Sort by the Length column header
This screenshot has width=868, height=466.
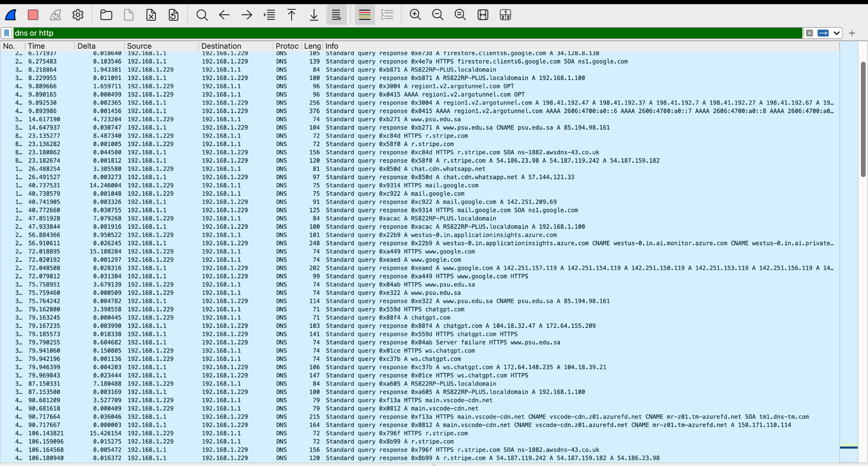coord(312,46)
